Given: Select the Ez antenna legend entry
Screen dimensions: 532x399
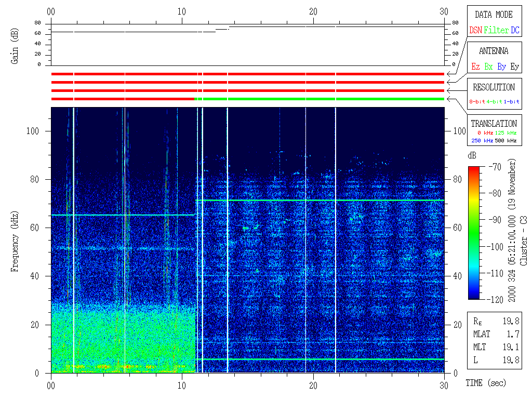Looking at the screenshot, I should click(475, 67).
